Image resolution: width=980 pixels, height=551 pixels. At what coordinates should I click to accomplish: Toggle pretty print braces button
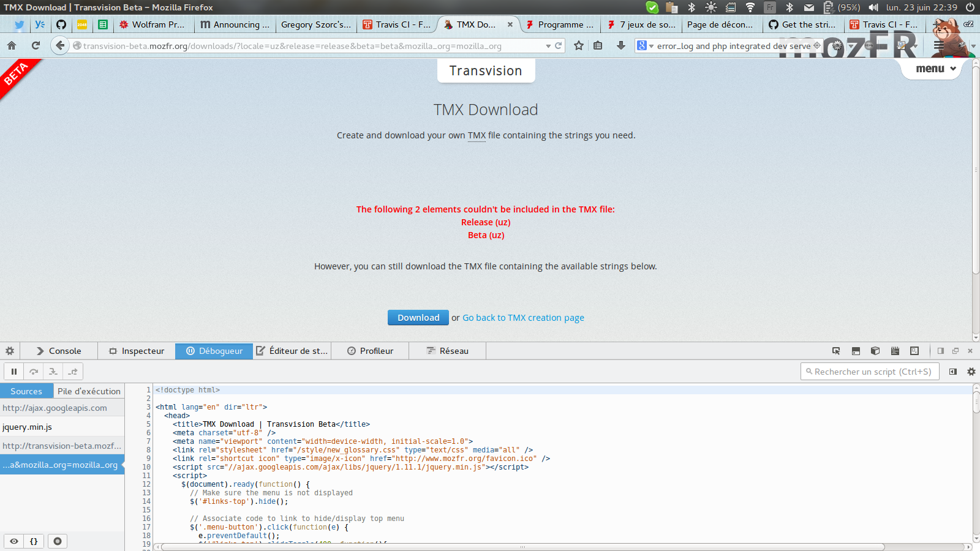click(x=34, y=541)
